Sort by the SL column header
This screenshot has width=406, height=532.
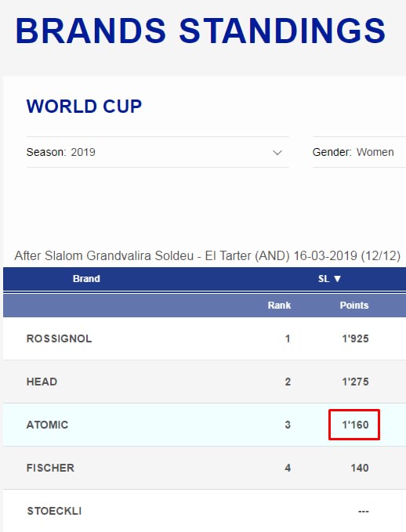[x=329, y=279]
